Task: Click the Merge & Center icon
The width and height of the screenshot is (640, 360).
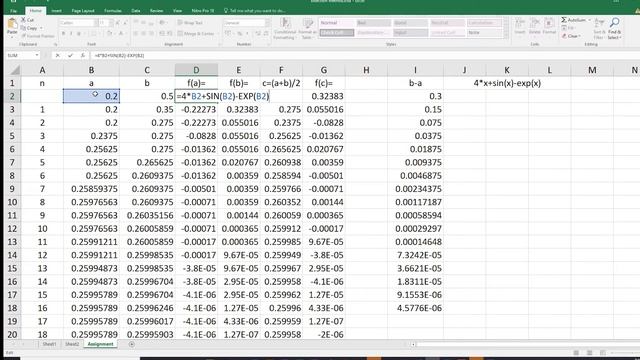Action: [x=180, y=33]
